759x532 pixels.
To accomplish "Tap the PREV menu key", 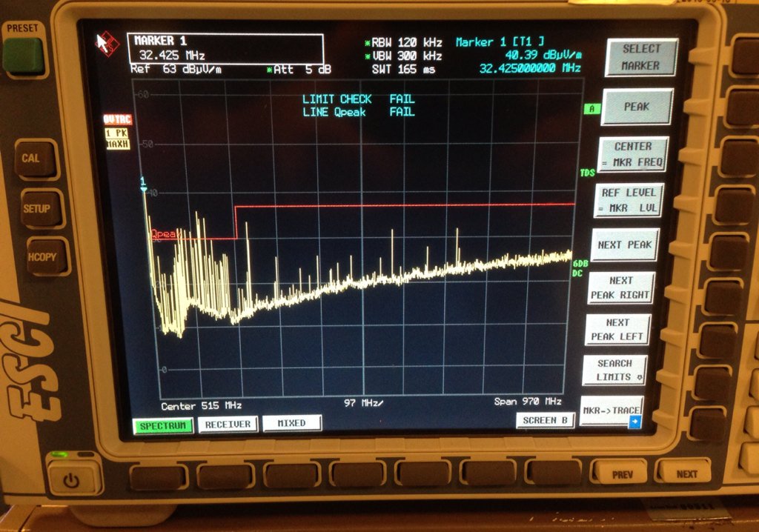I will 623,474.
